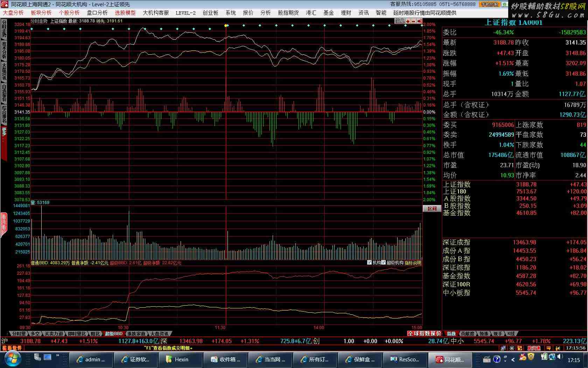Screen dimensions: 588x368
Task: Click the volume speaker tray icon
Action: [560, 357]
